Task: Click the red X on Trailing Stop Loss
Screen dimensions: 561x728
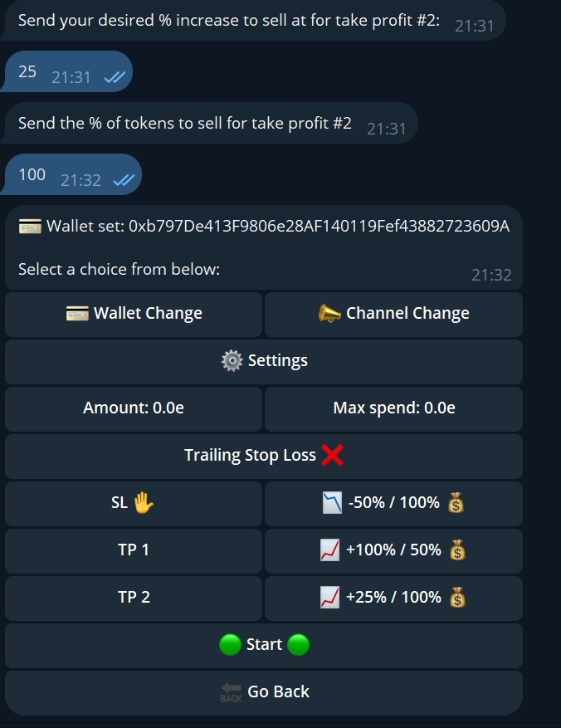Action: (x=332, y=455)
